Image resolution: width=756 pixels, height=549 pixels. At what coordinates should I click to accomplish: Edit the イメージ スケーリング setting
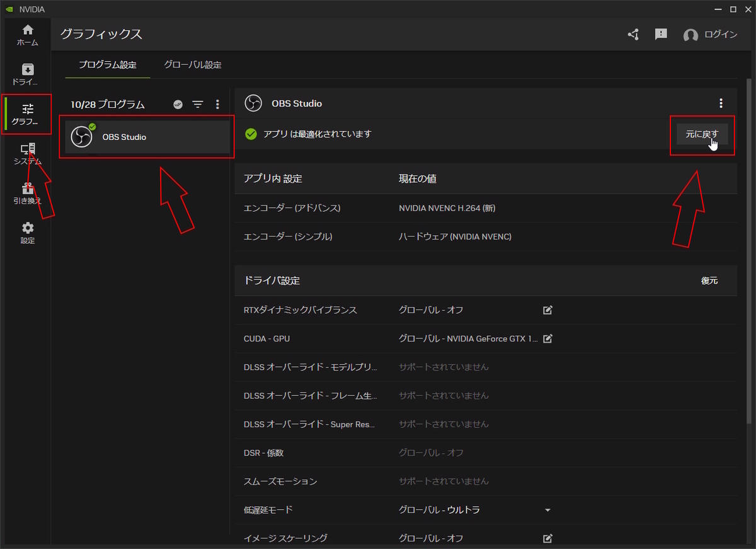547,538
